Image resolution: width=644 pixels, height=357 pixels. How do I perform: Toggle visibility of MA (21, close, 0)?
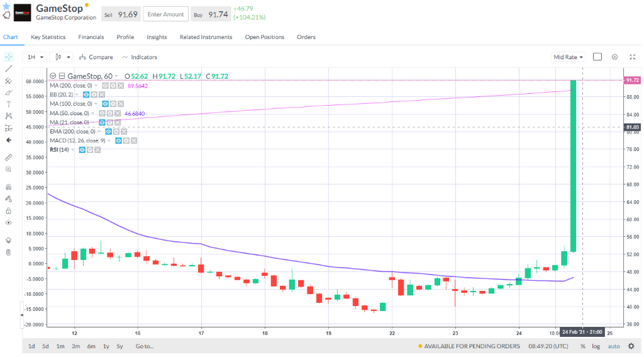pos(103,123)
